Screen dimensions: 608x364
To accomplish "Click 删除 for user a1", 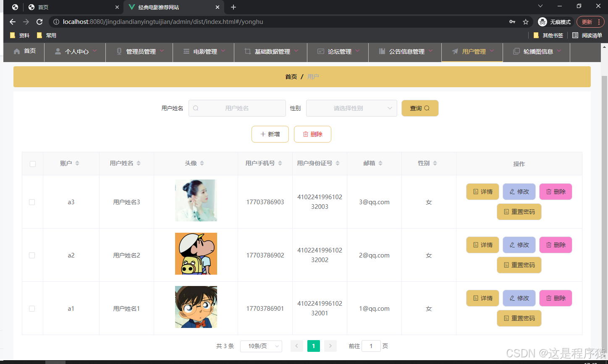I will point(556,298).
